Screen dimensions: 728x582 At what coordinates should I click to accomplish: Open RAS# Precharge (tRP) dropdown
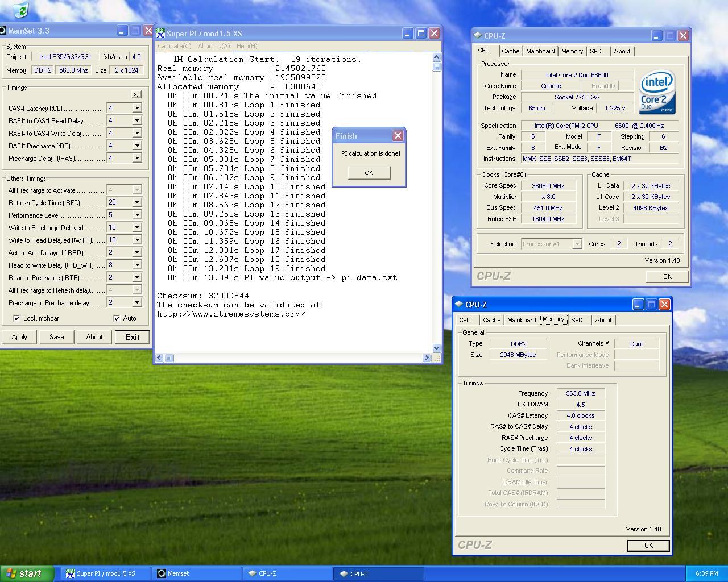click(x=137, y=145)
